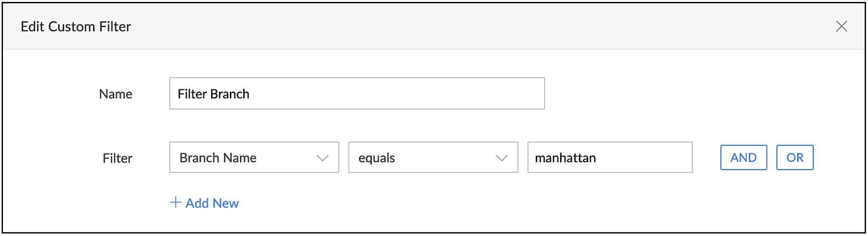Click the 'Edit Custom Filter' dialog title
Screen dimensions: 868x236
pos(76,27)
